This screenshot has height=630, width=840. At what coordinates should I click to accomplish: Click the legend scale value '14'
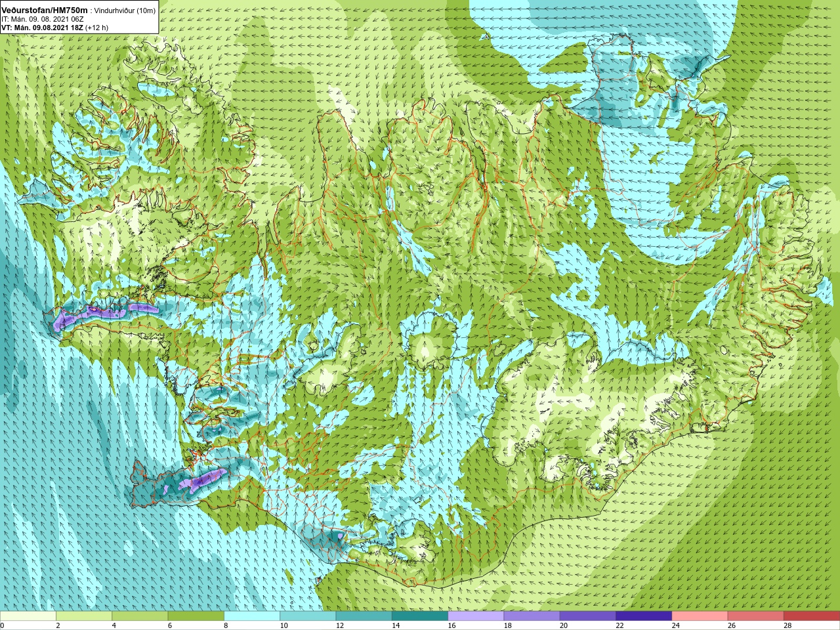point(396,625)
